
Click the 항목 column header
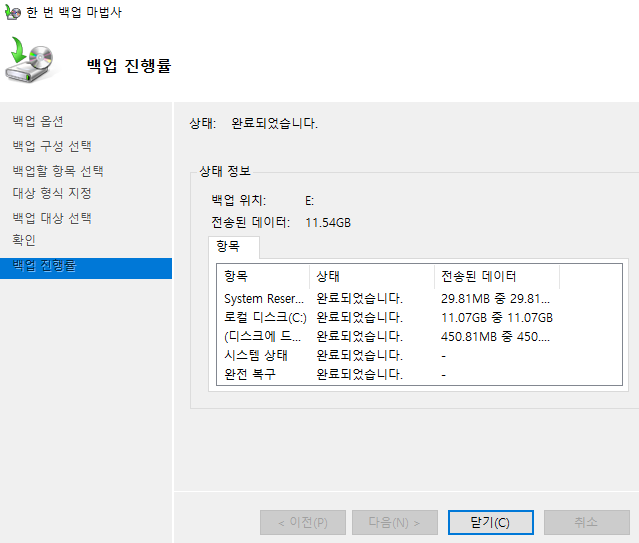[263, 276]
